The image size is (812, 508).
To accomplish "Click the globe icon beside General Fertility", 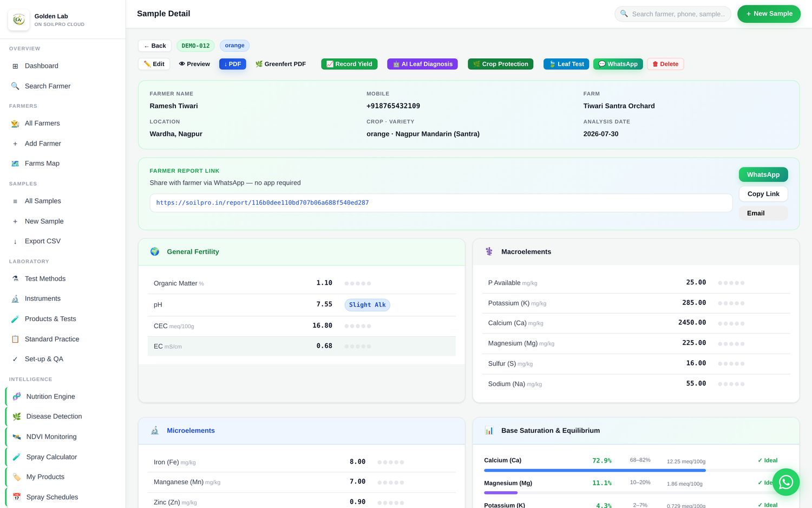I will pyautogui.click(x=155, y=252).
